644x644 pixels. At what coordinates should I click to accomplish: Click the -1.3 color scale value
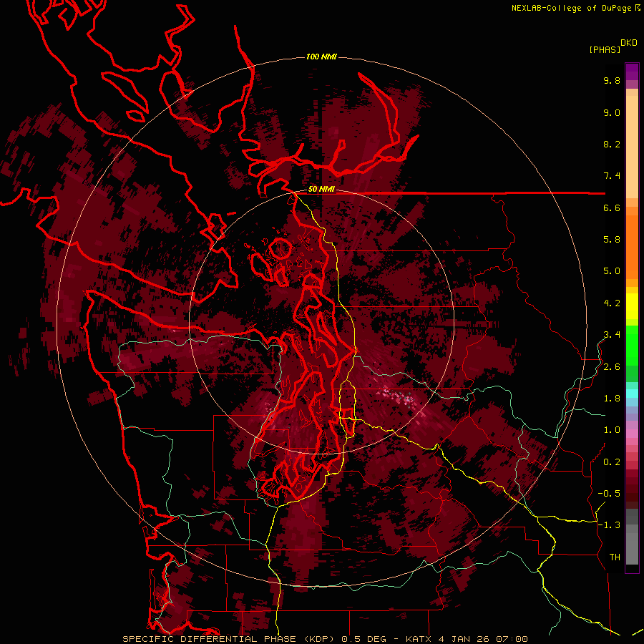(609, 525)
